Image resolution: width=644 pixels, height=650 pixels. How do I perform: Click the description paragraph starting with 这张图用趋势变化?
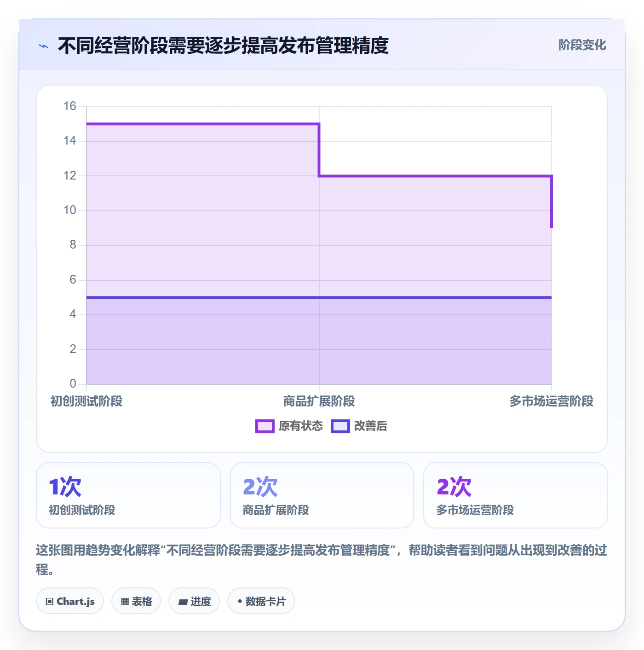(x=322, y=560)
